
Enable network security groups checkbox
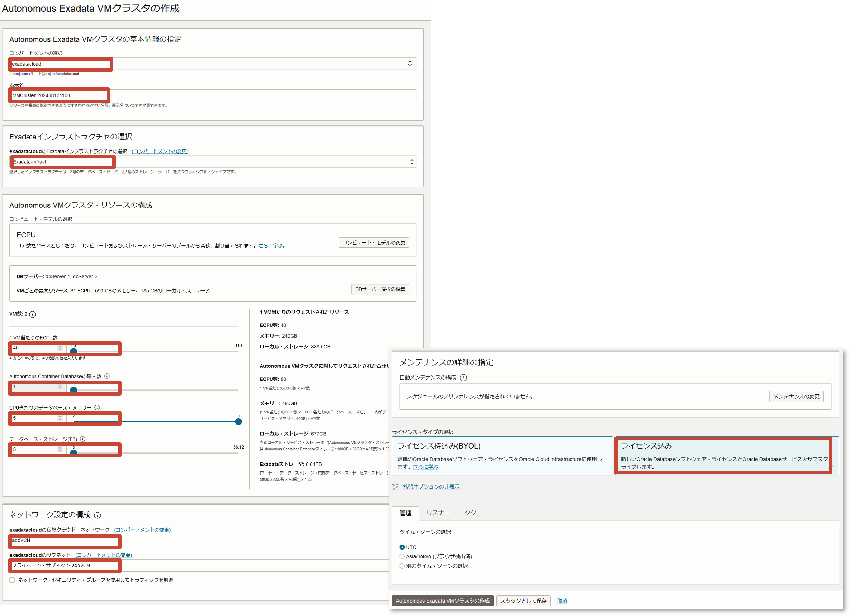tap(12, 580)
